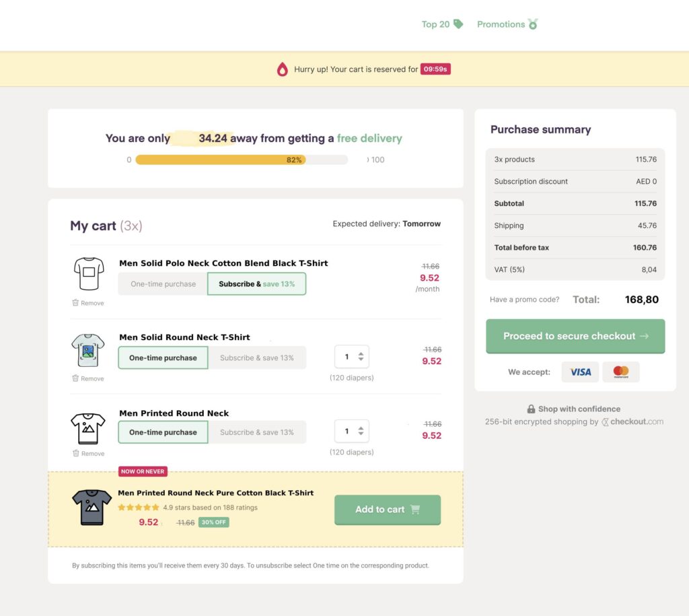Choose Subscribe & save for Solid Round Neck

tap(256, 358)
